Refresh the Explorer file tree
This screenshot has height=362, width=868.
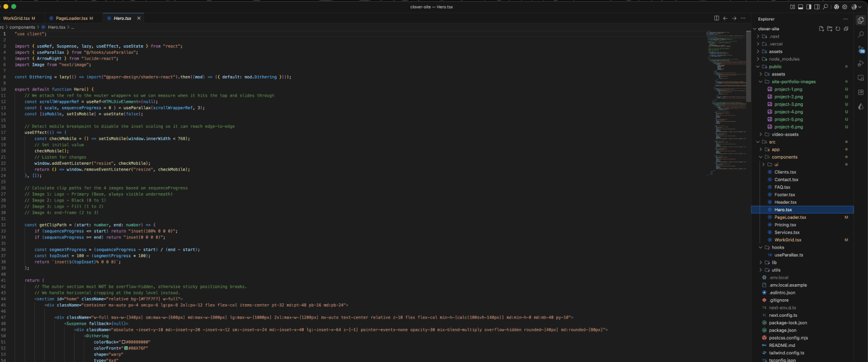point(838,28)
